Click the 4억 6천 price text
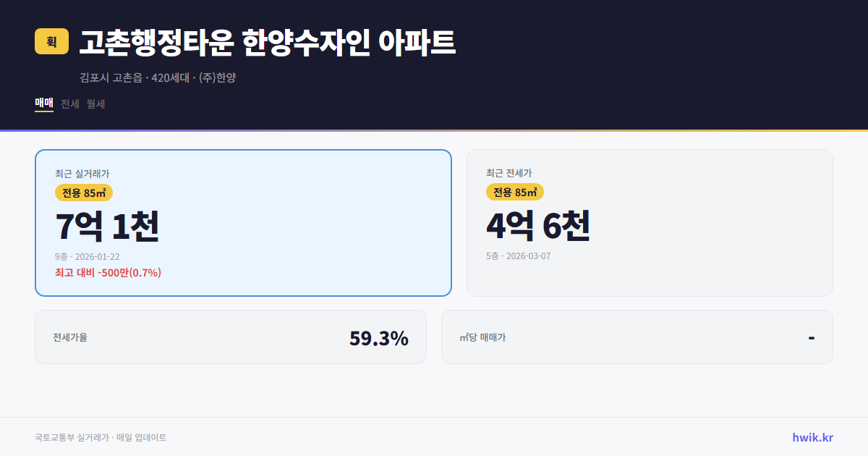868x456 pixels. click(539, 226)
